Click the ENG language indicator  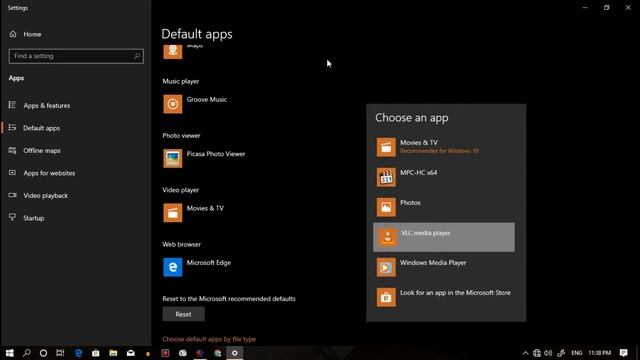pyautogui.click(x=577, y=353)
